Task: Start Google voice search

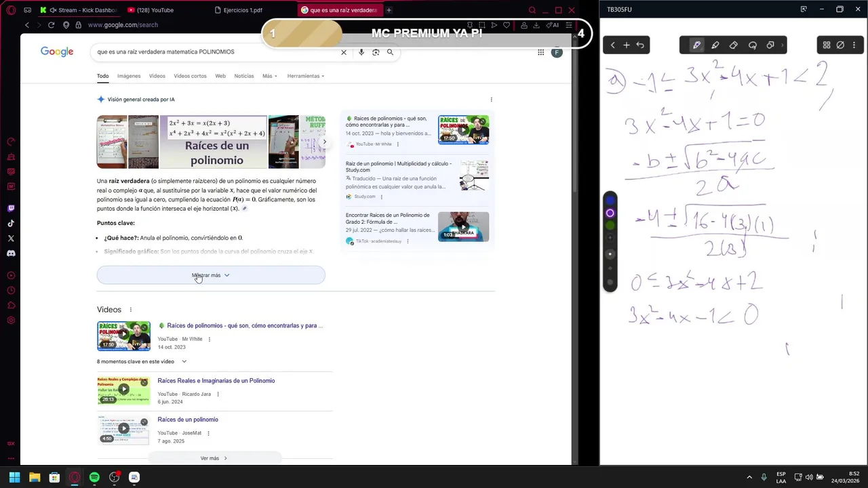Action: pos(361,52)
